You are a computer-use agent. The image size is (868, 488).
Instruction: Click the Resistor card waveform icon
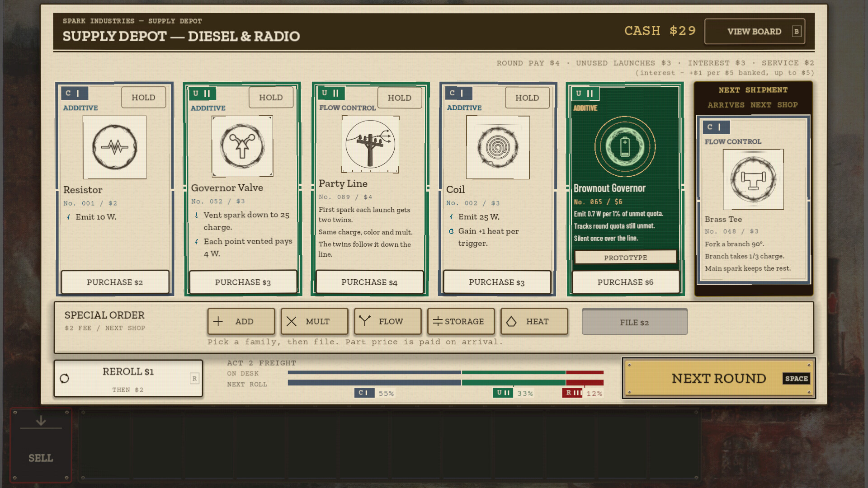[114, 147]
